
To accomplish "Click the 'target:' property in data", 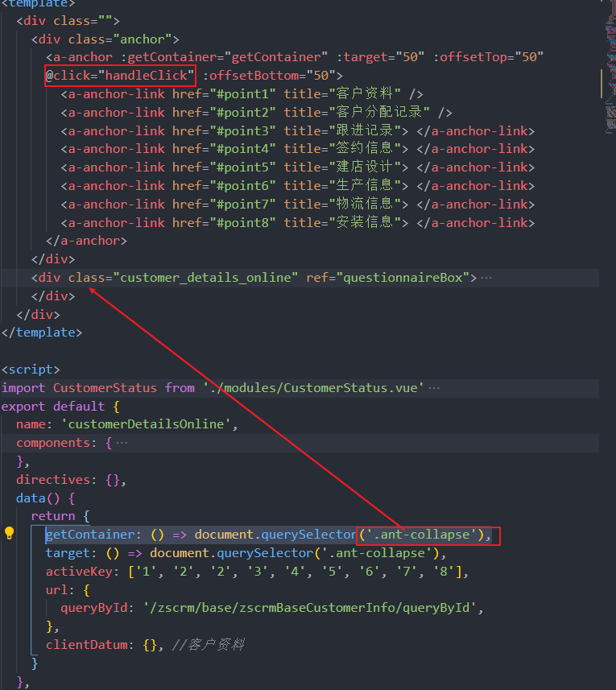I will 72,554.
